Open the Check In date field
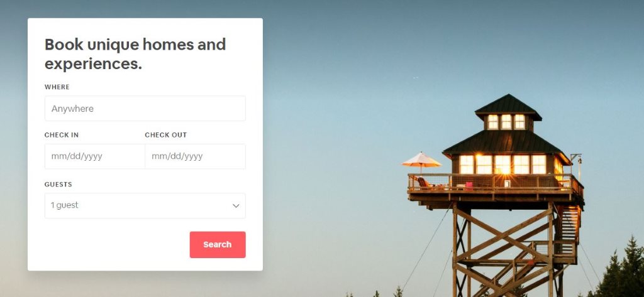This screenshot has width=644, height=297. 95,156
